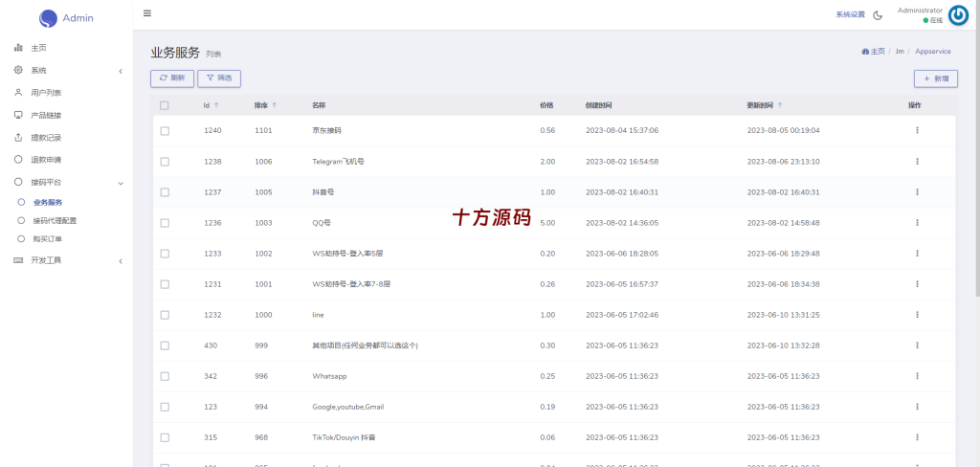Viewport: 980px width, 467px height.
Task: Check the row for Id 430
Action: tap(165, 345)
